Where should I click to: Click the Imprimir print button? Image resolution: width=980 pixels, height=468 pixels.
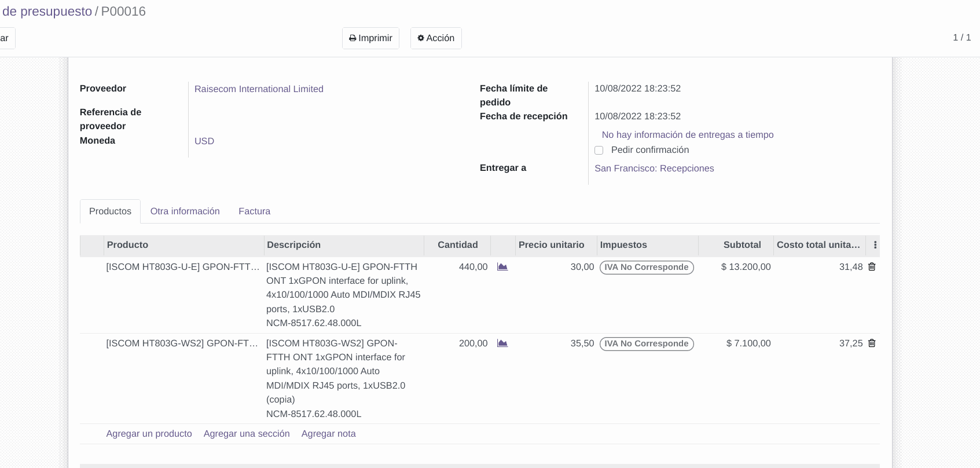click(x=370, y=38)
